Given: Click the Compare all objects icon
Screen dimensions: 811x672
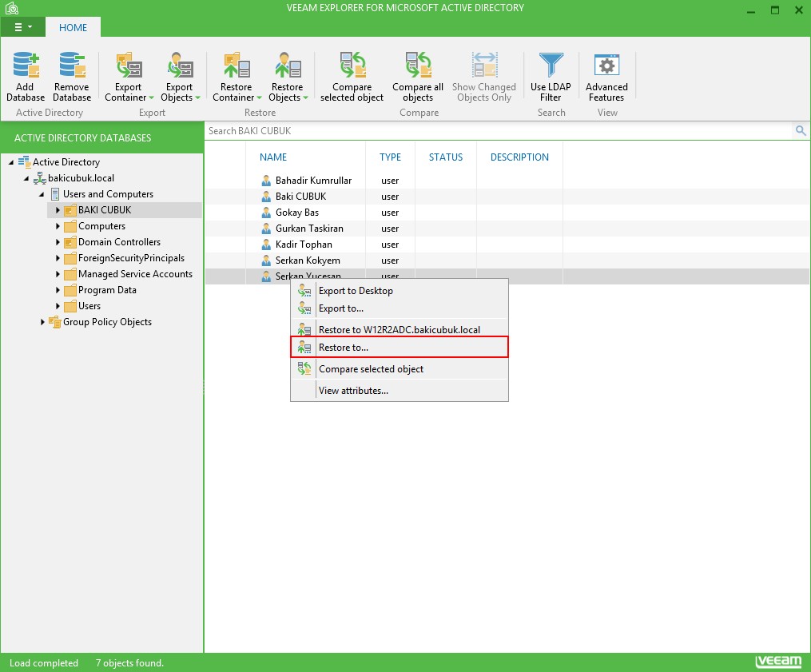Looking at the screenshot, I should coord(418,65).
